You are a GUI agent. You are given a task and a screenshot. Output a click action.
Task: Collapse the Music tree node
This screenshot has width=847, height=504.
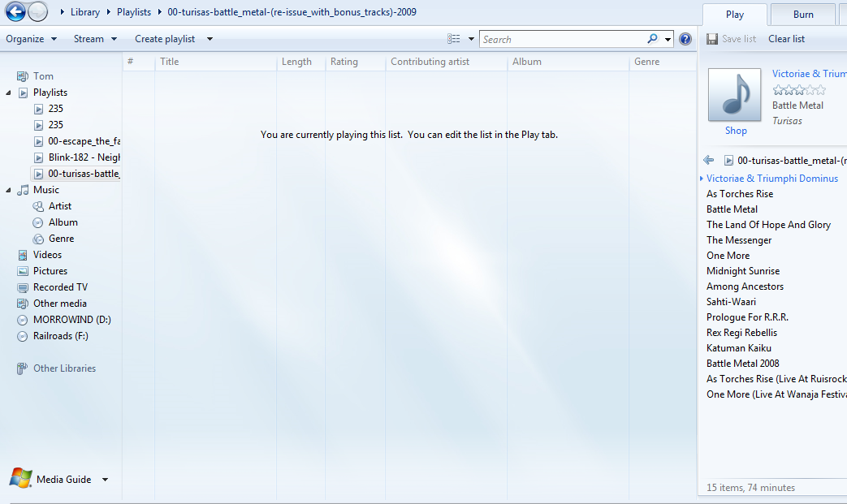point(8,190)
